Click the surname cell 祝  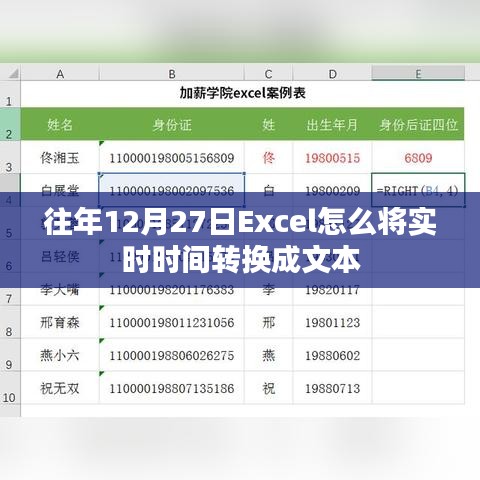pyautogui.click(x=268, y=388)
